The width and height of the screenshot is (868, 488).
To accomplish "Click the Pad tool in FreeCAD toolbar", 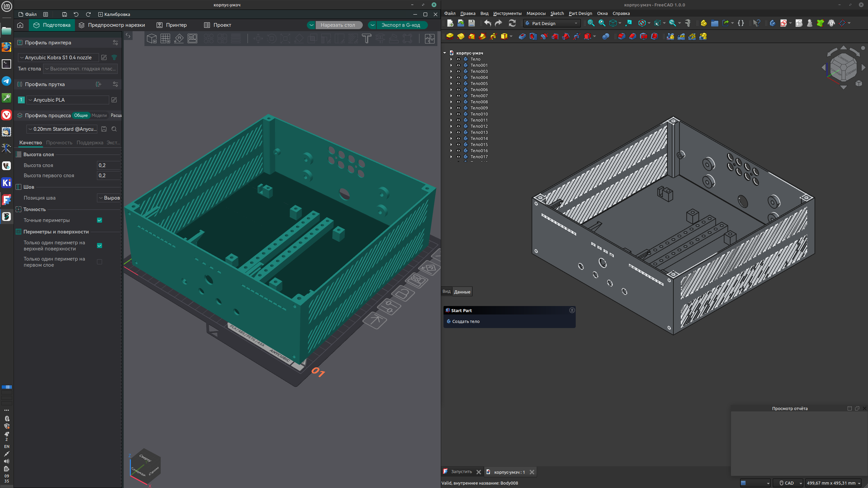I will pos(450,36).
